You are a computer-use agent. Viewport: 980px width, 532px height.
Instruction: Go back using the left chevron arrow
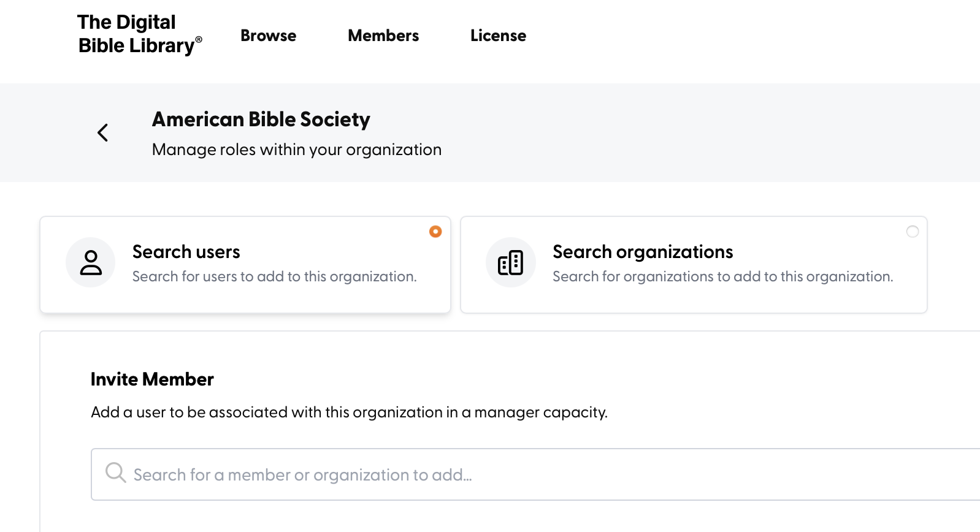pyautogui.click(x=103, y=132)
